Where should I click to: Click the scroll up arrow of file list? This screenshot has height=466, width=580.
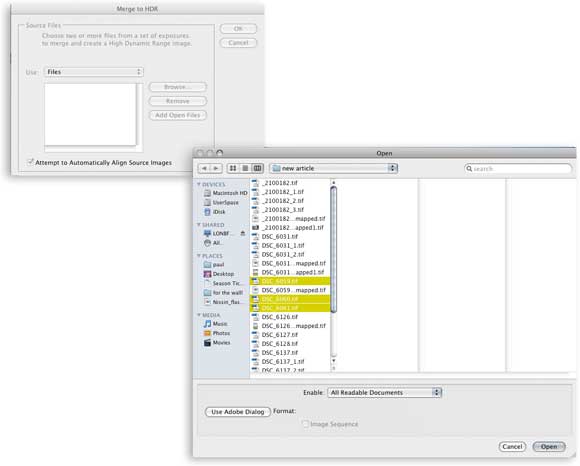(x=333, y=183)
